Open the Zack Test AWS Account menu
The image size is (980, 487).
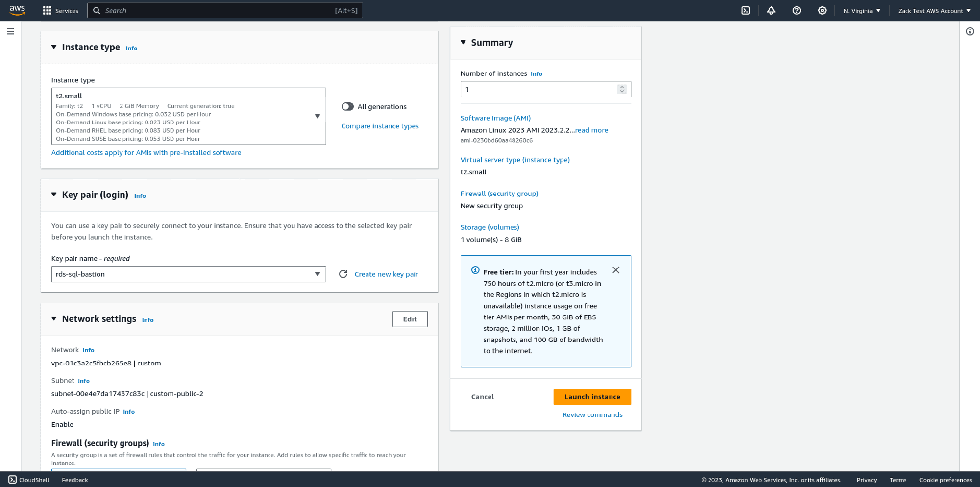933,11
